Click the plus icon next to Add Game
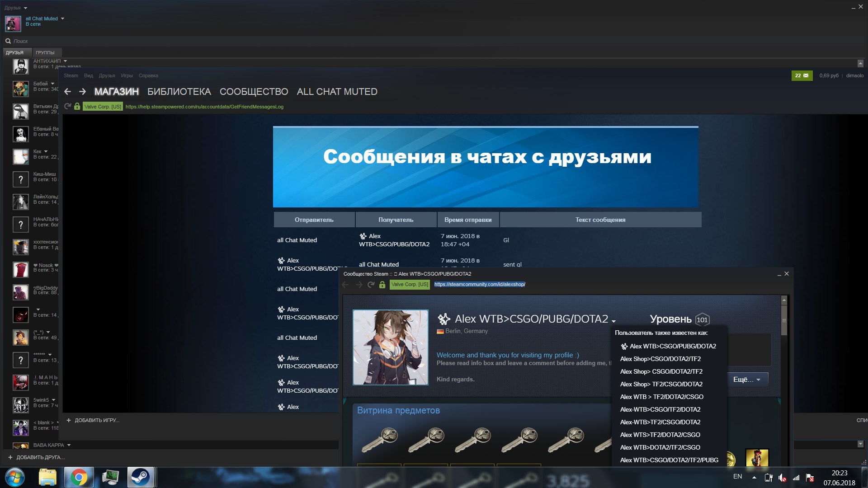Viewport: 868px width, 488px height. 69,420
